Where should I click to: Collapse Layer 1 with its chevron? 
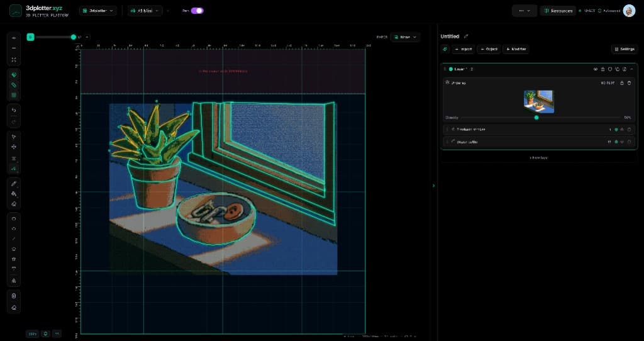point(631,69)
